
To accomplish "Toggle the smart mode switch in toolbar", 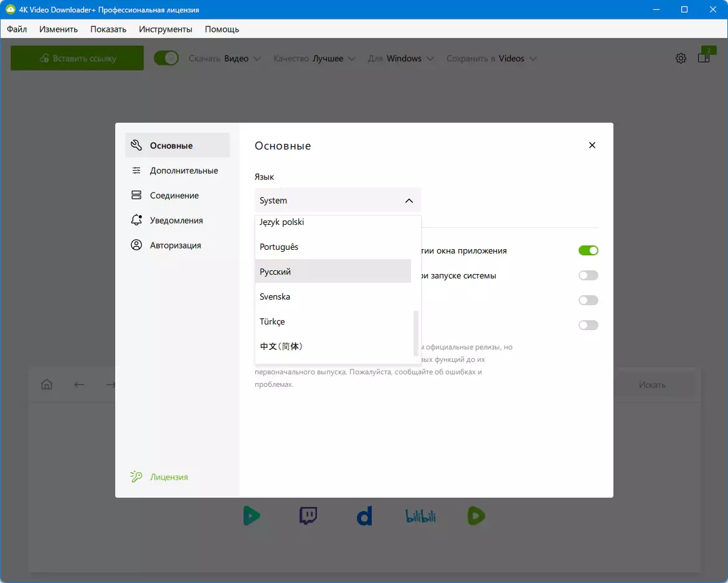I will pos(166,58).
